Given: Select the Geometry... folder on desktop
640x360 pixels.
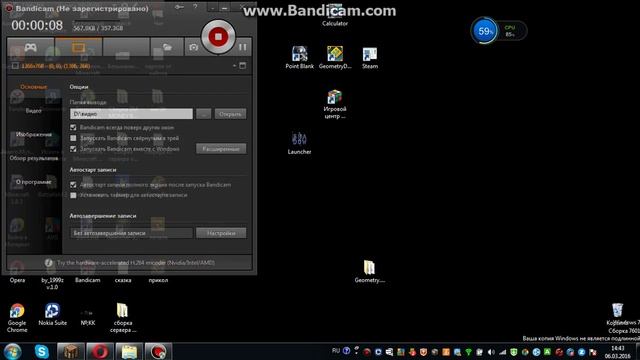Looking at the screenshot, I should coord(369,271).
